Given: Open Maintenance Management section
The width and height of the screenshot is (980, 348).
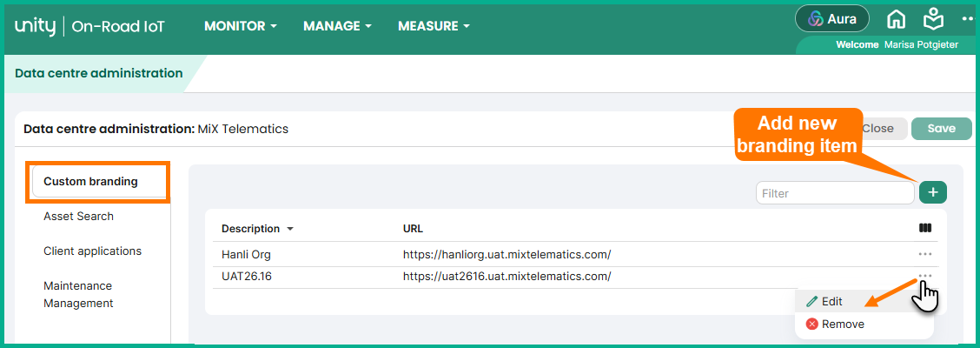Looking at the screenshot, I should [78, 295].
